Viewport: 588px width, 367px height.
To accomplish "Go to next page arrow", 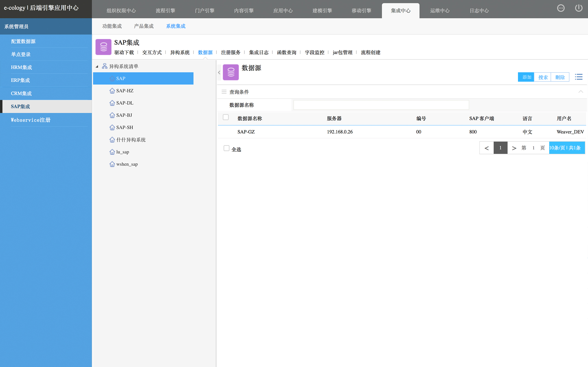I will pos(514,148).
